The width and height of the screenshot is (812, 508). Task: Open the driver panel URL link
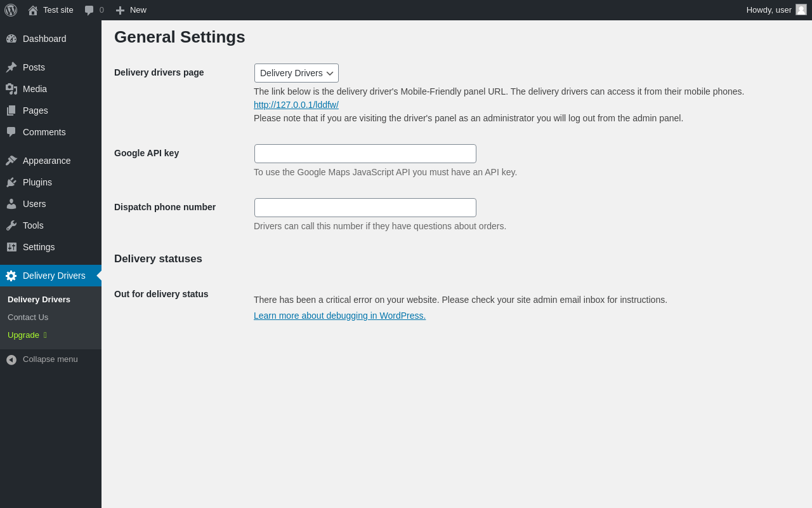(x=296, y=105)
